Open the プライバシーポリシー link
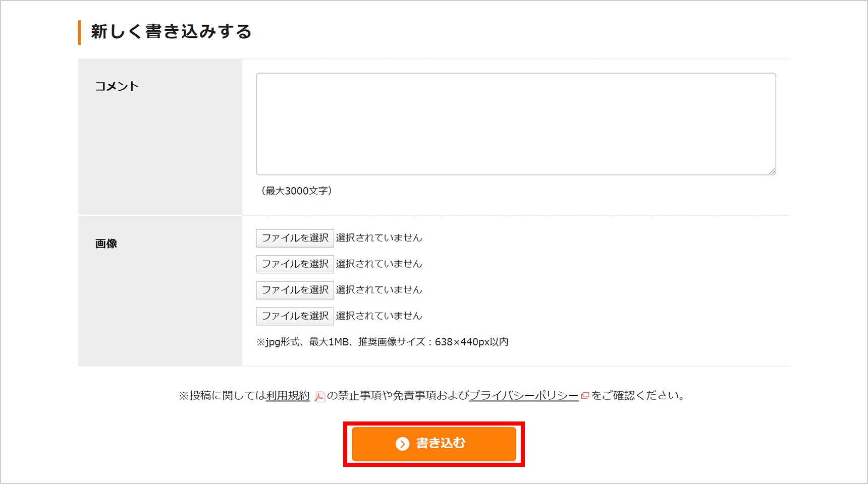Screen dimensions: 868x484 coord(524,396)
